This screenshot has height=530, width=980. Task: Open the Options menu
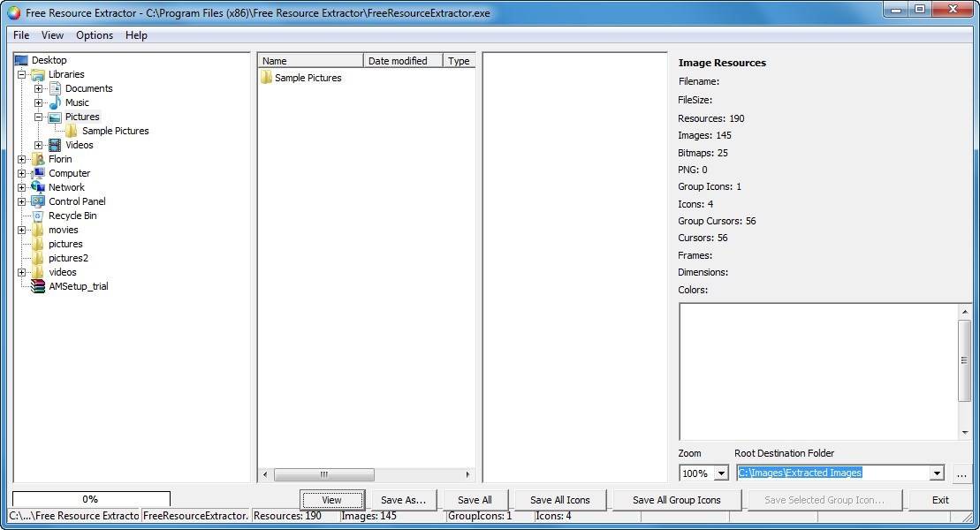point(94,35)
